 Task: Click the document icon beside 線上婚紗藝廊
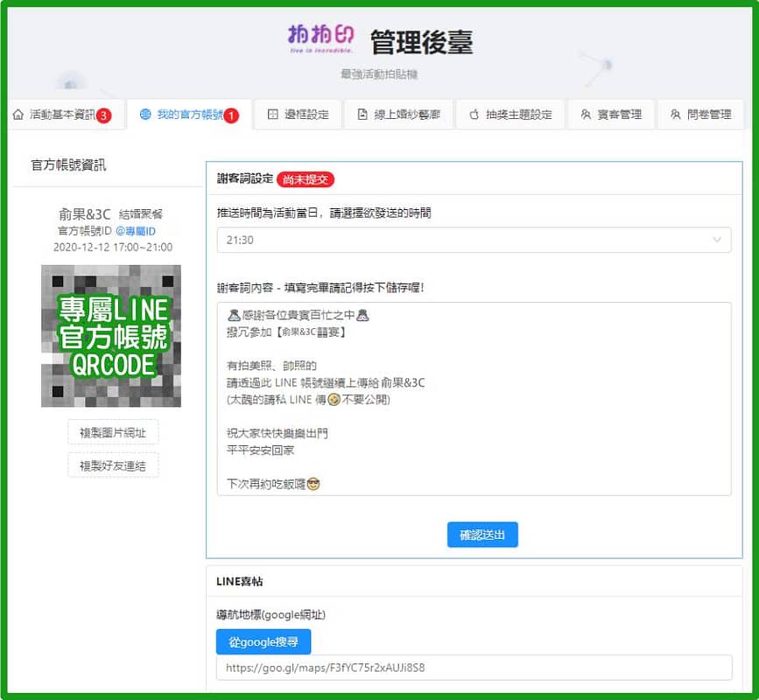click(x=362, y=114)
